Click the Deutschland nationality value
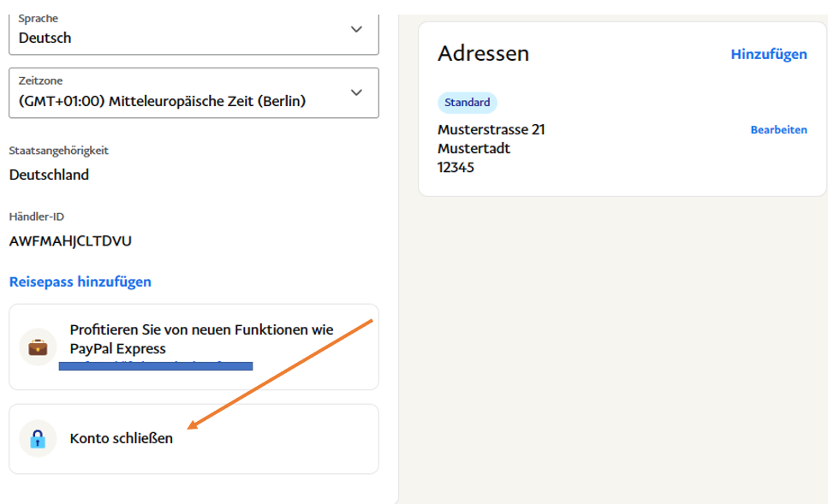 click(x=49, y=175)
